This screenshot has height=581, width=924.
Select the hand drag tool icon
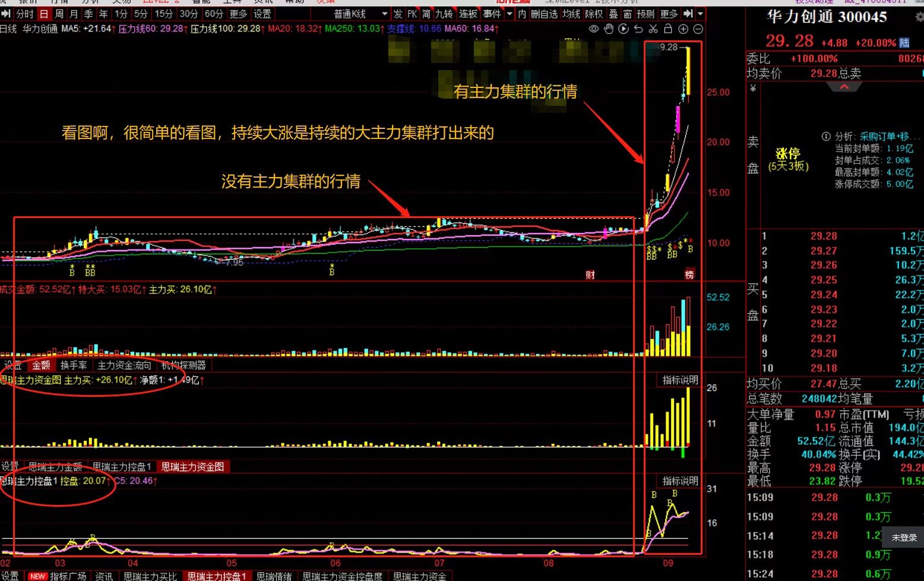coord(608,29)
